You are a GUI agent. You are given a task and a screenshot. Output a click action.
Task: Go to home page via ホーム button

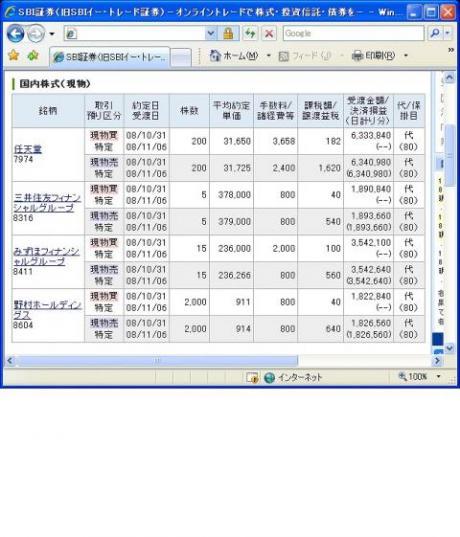pos(234,55)
